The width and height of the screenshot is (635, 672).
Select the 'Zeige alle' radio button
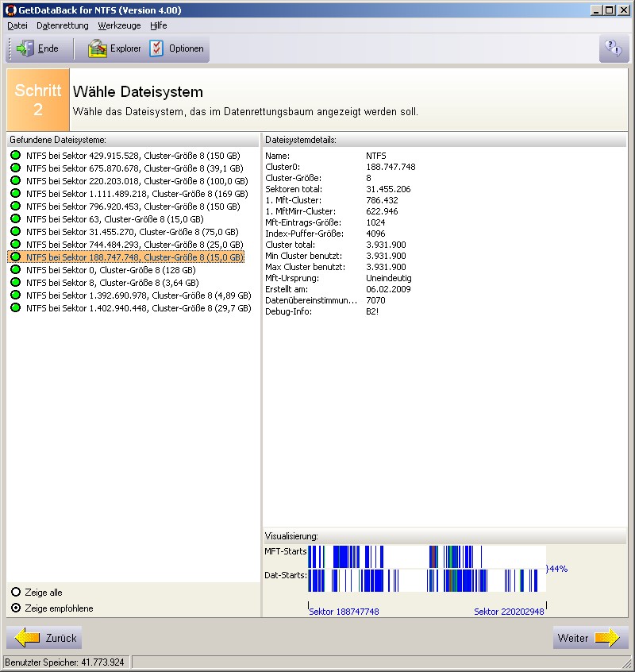pyautogui.click(x=16, y=592)
